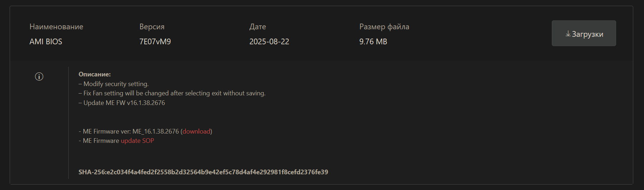Open the red 'download' link for ME Firmware
This screenshot has height=190, width=644.
click(196, 131)
